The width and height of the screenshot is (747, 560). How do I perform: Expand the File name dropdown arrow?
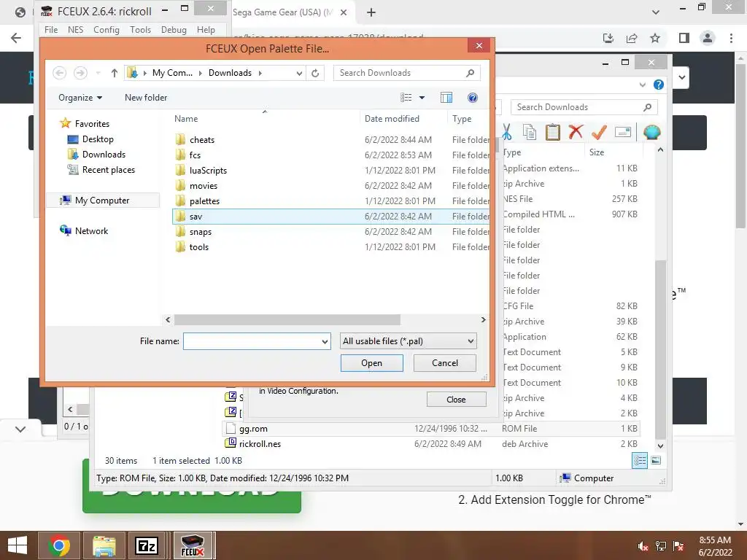tap(325, 341)
